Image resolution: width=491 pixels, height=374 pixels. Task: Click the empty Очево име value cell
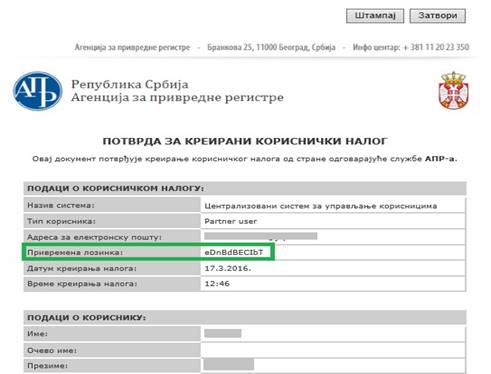coord(333,350)
